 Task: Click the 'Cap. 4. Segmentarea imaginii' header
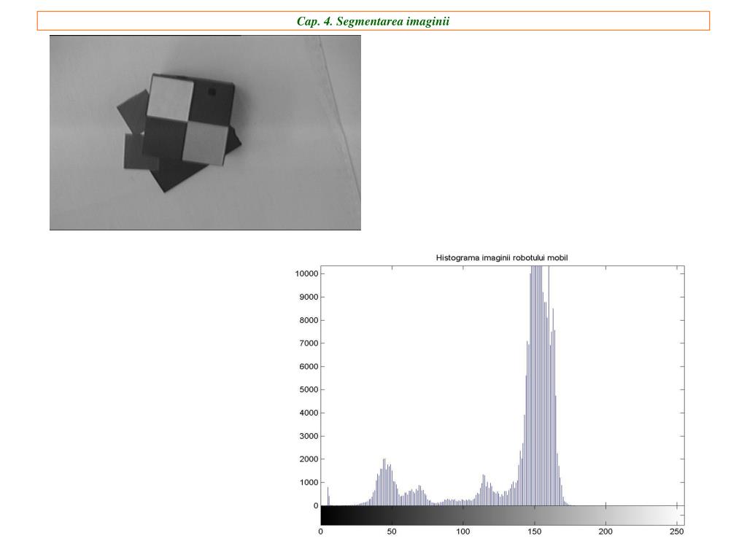pos(373,21)
